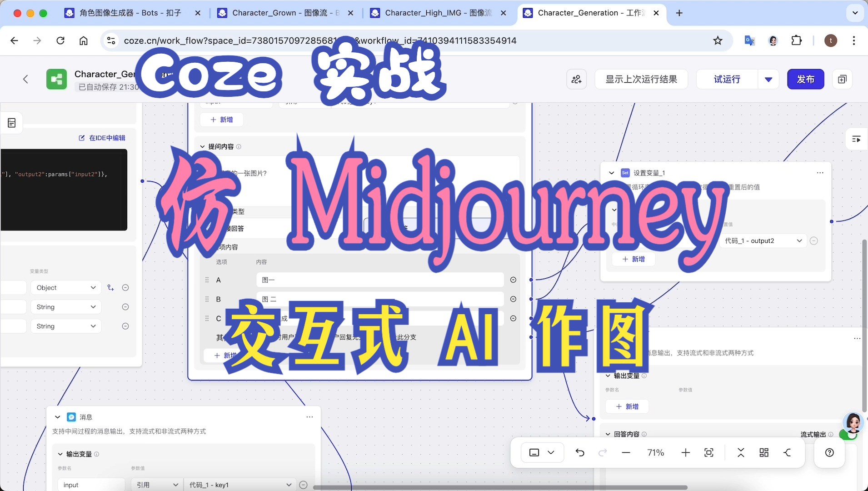Redo the canvas action
The height and width of the screenshot is (491, 868).
[x=603, y=452]
